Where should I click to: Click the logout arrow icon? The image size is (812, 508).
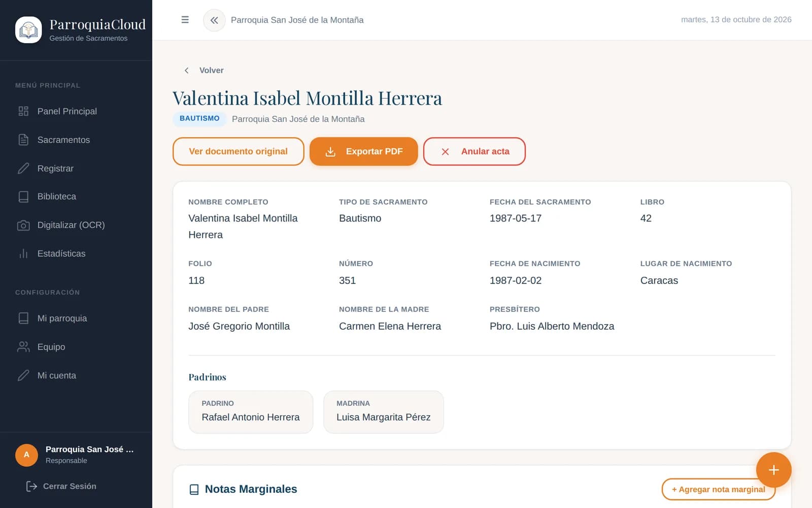(x=31, y=486)
